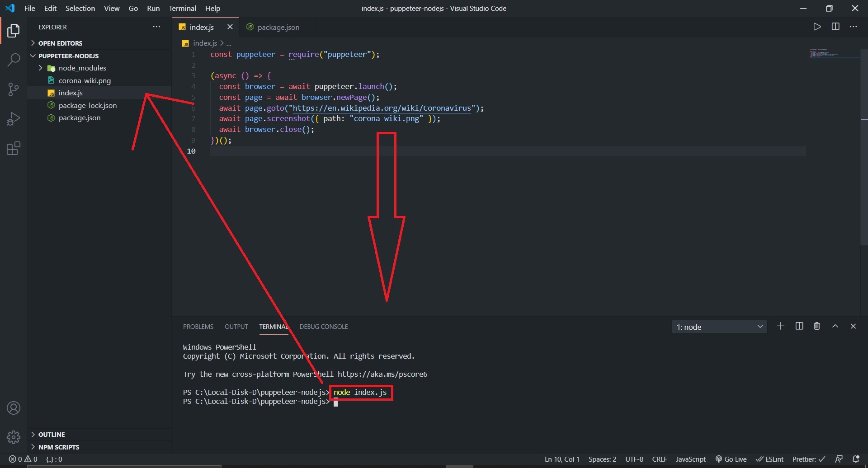Kill the terminal with trash icon

click(x=817, y=326)
